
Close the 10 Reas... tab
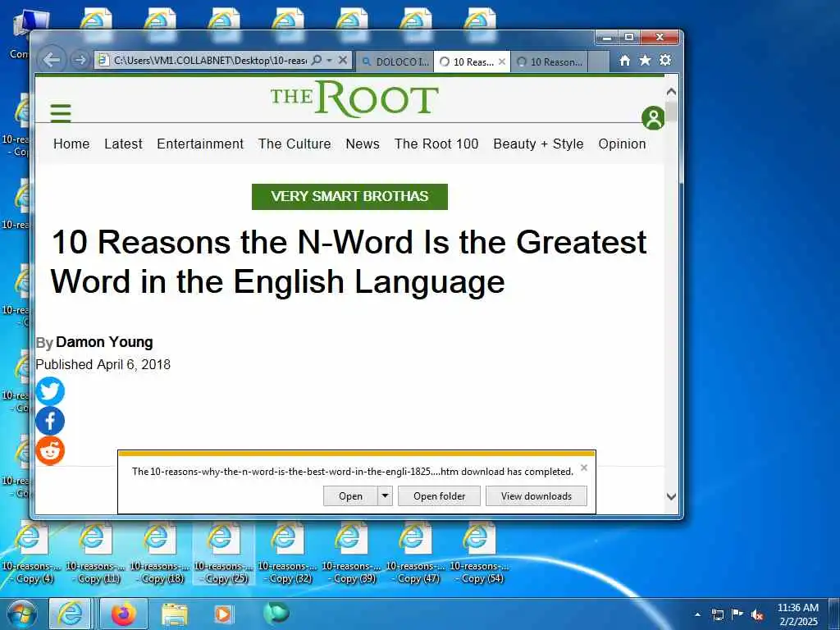pyautogui.click(x=502, y=62)
